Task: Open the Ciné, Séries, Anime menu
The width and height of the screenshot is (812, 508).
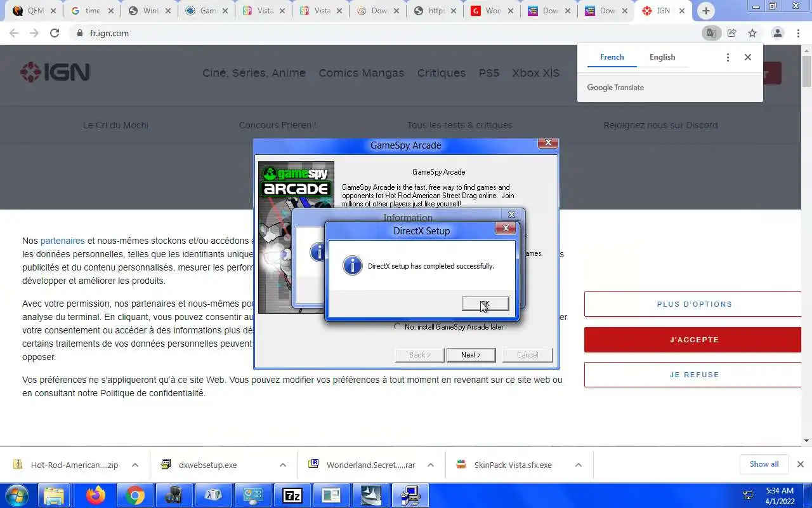Action: click(254, 73)
